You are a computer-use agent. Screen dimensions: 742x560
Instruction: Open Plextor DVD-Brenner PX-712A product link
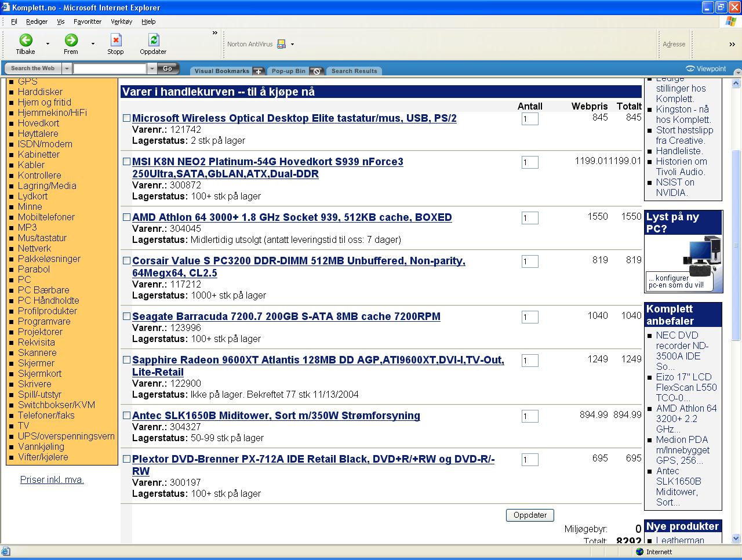coord(314,465)
